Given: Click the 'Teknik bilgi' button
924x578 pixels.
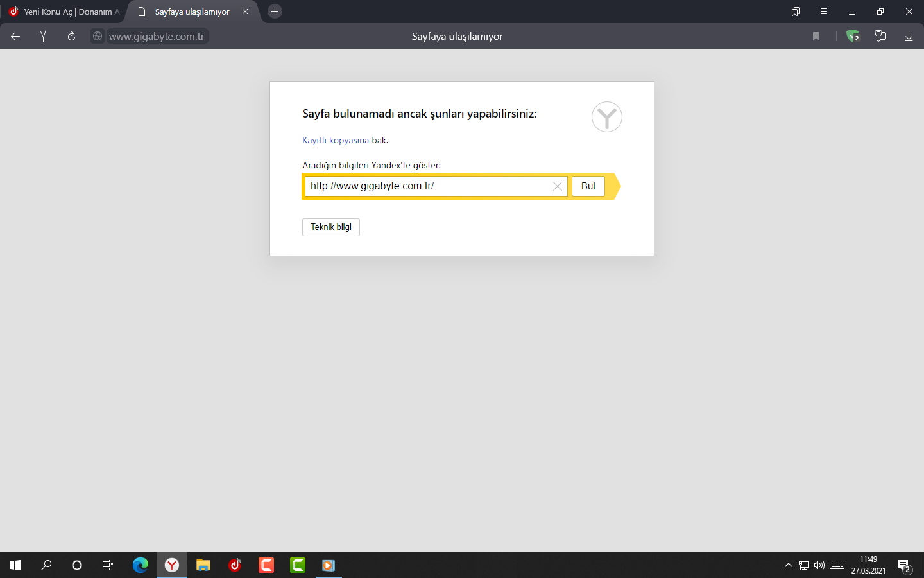Looking at the screenshot, I should (x=331, y=227).
